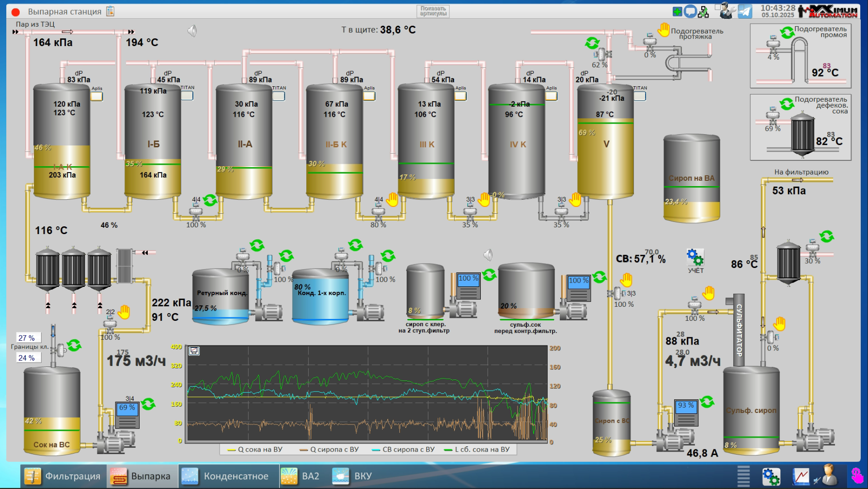Toggle auto mode icon at Подогреватель промоя
This screenshot has width=868, height=489.
[x=787, y=32]
